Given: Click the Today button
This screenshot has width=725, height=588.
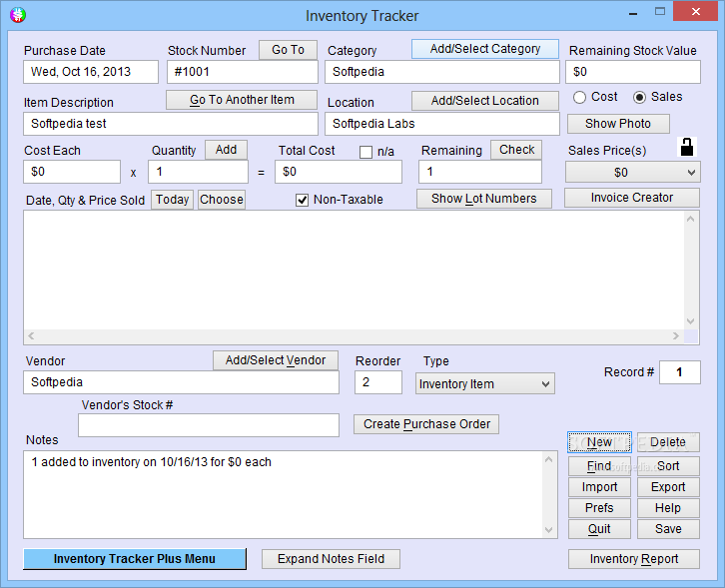Looking at the screenshot, I should tap(172, 200).
